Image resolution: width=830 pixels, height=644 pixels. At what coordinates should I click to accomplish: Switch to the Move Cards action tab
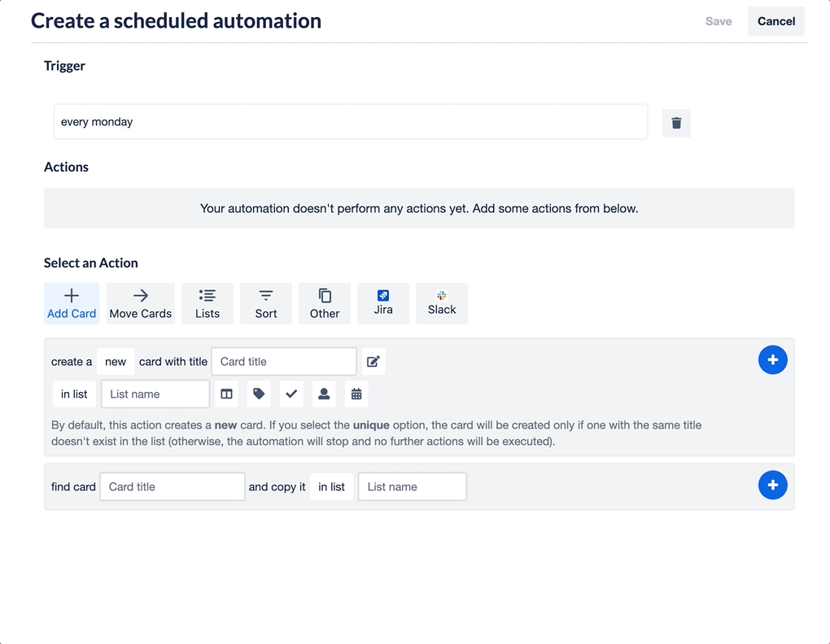pyautogui.click(x=140, y=303)
